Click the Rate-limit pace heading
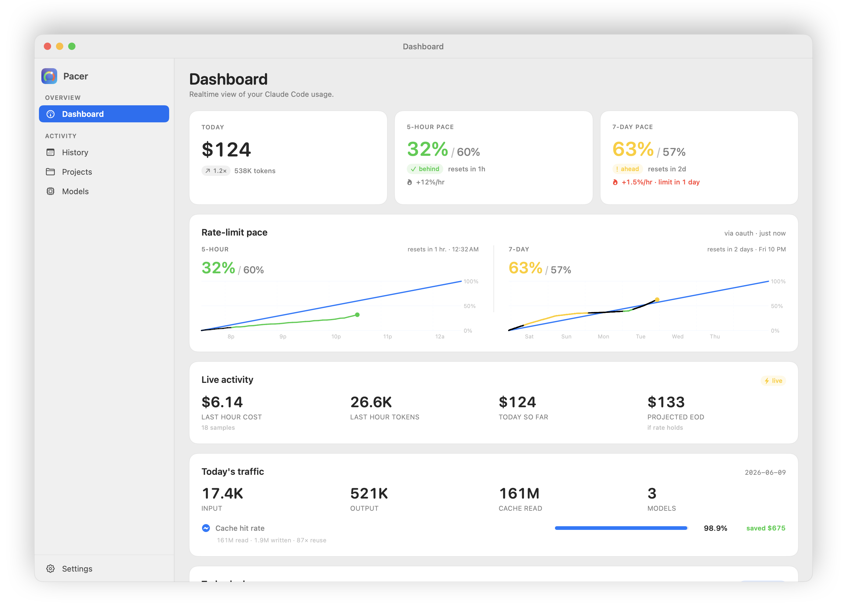The image size is (847, 616). coord(234,232)
